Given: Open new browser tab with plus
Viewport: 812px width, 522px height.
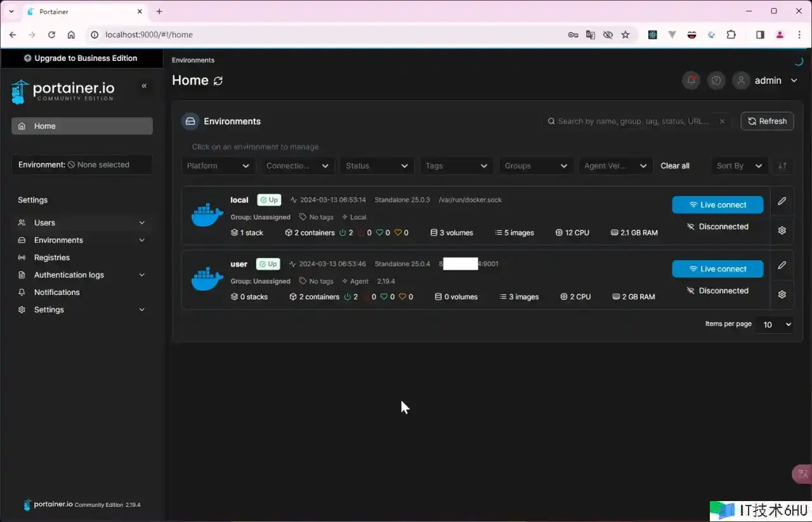Looking at the screenshot, I should [159, 11].
